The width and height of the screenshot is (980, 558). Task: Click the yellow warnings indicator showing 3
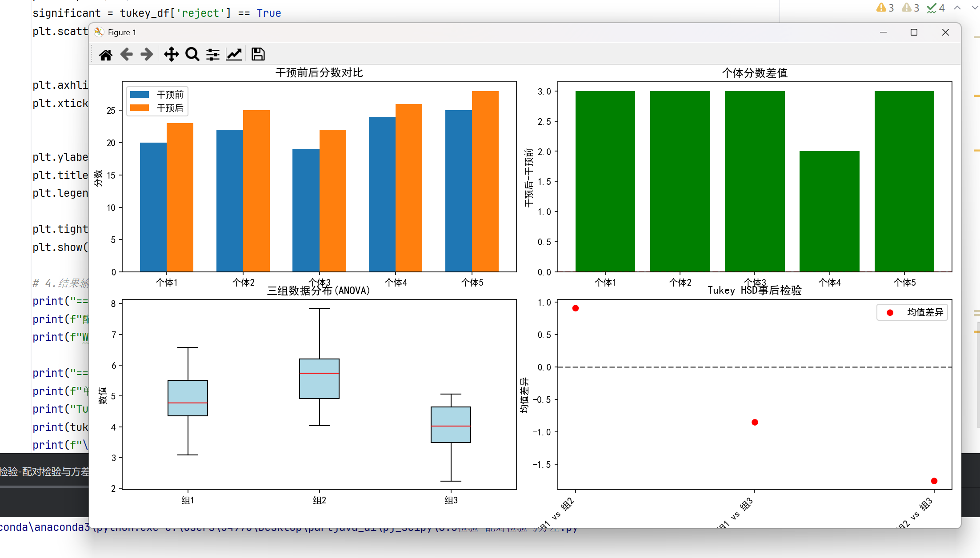pyautogui.click(x=885, y=8)
